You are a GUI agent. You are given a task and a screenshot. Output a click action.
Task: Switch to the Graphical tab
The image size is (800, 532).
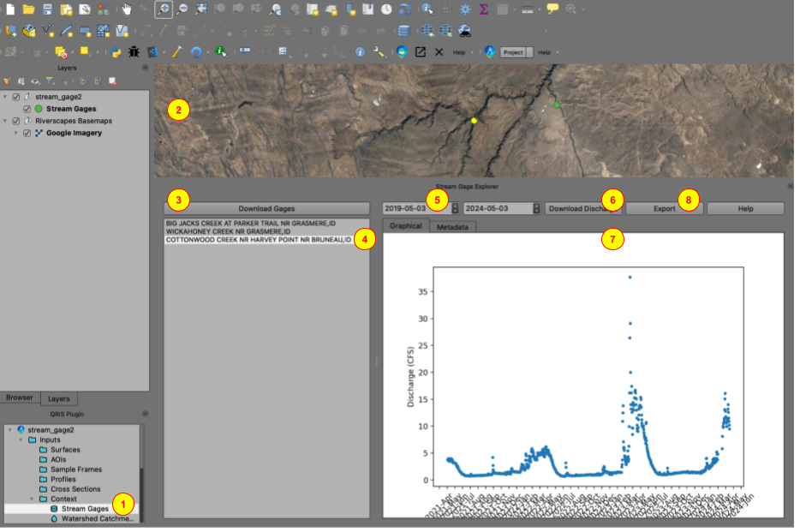click(406, 226)
